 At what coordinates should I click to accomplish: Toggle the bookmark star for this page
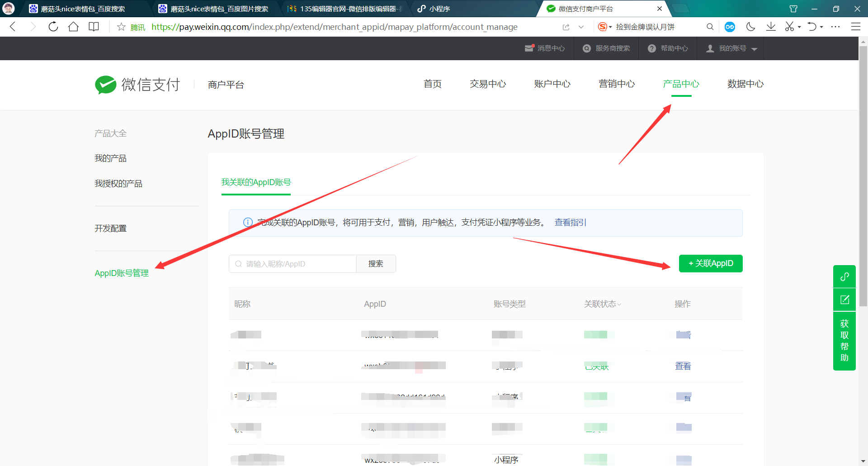tap(121, 27)
